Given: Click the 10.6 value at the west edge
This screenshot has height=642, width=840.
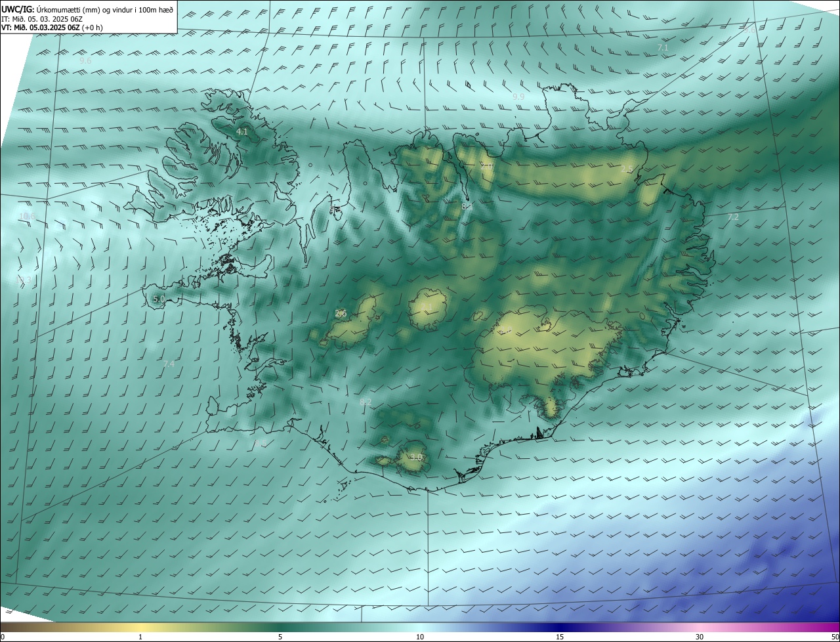Looking at the screenshot, I should [28, 216].
